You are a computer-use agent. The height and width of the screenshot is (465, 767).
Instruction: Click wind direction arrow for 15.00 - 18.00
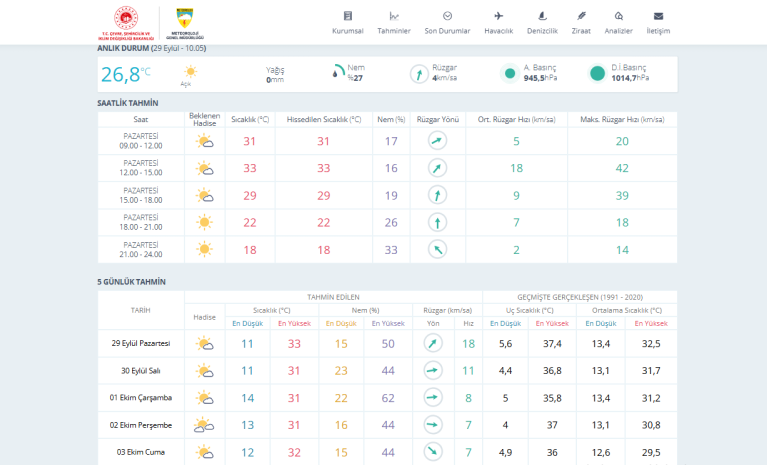click(x=437, y=195)
